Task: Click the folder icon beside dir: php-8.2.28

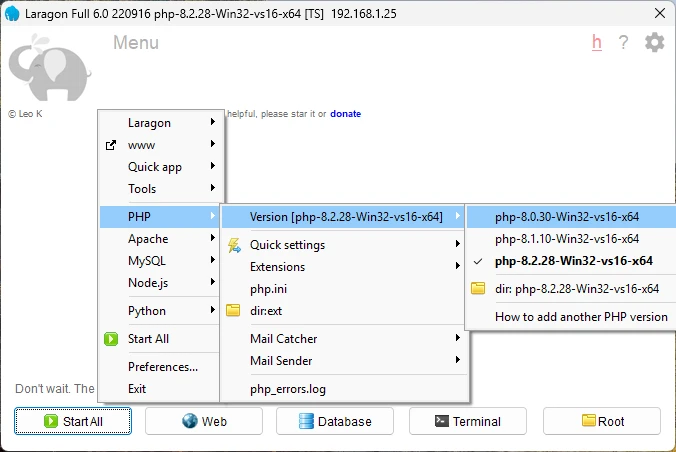Action: pyautogui.click(x=478, y=288)
